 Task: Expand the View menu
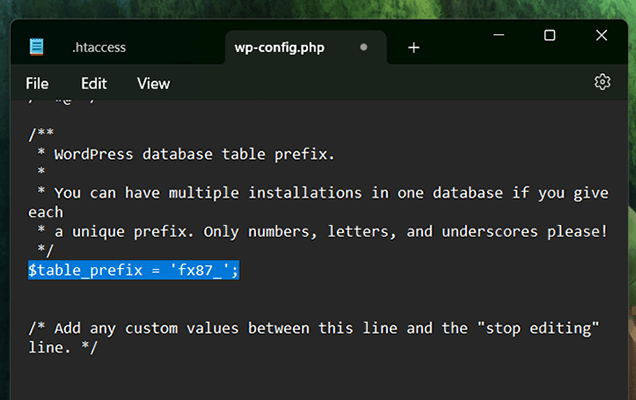click(153, 83)
